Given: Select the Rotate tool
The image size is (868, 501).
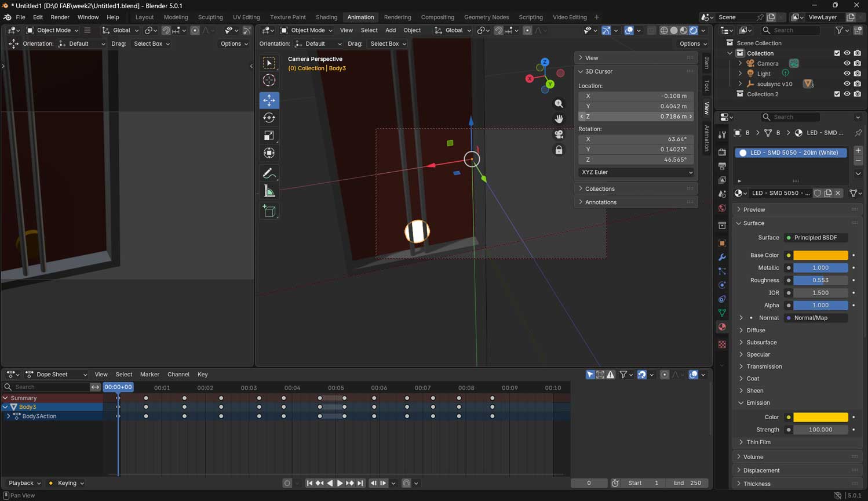Looking at the screenshot, I should pyautogui.click(x=269, y=118).
